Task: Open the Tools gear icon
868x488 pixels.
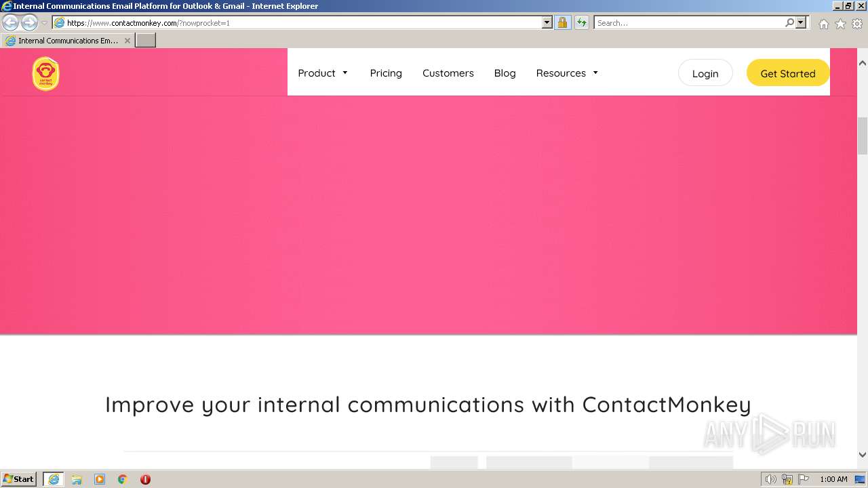Action: pos(857,24)
